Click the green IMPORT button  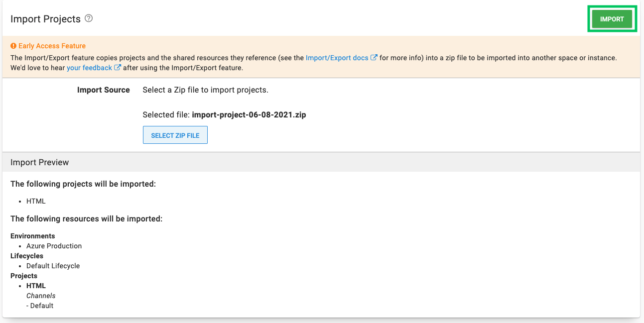[x=612, y=19]
